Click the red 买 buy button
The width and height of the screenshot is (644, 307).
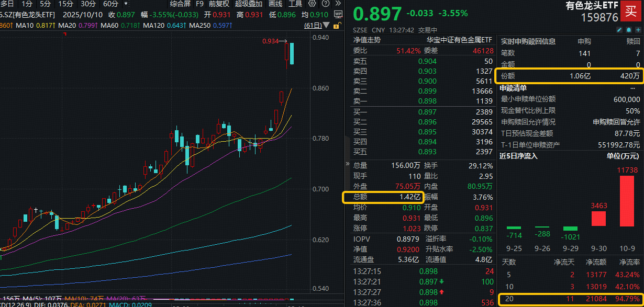click(x=631, y=10)
